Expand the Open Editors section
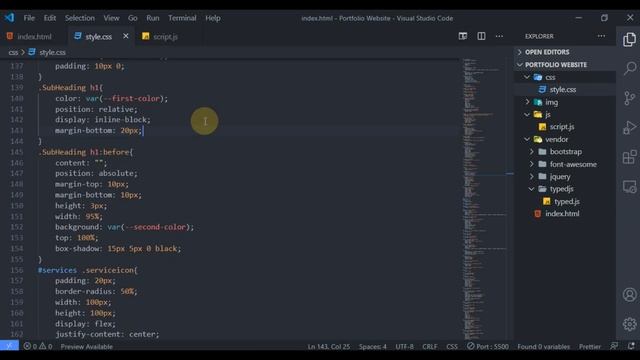The height and width of the screenshot is (360, 640). point(565,52)
